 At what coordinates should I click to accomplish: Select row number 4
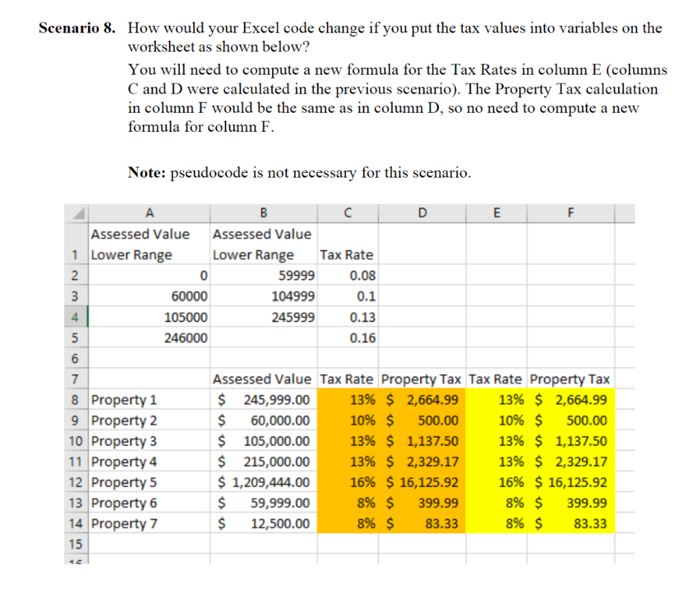pyautogui.click(x=76, y=316)
